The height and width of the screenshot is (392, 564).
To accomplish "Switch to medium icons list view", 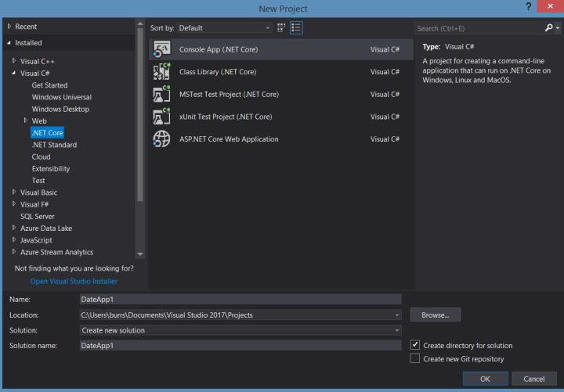I will point(297,27).
